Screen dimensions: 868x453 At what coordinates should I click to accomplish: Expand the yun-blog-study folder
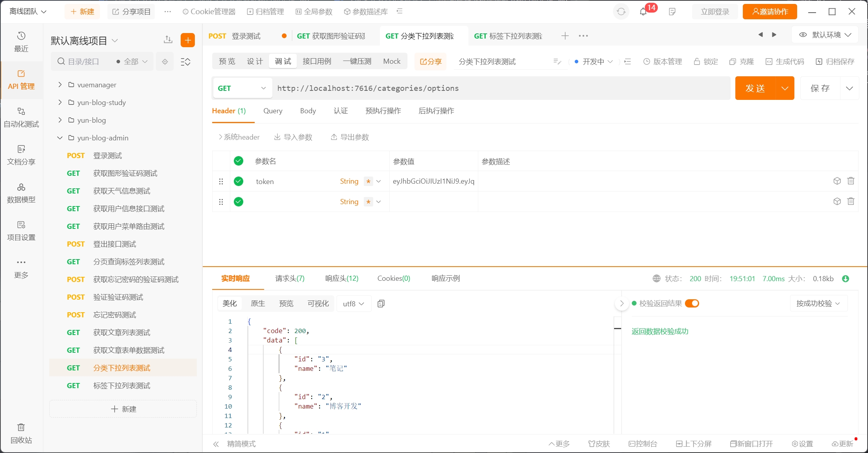(60, 102)
